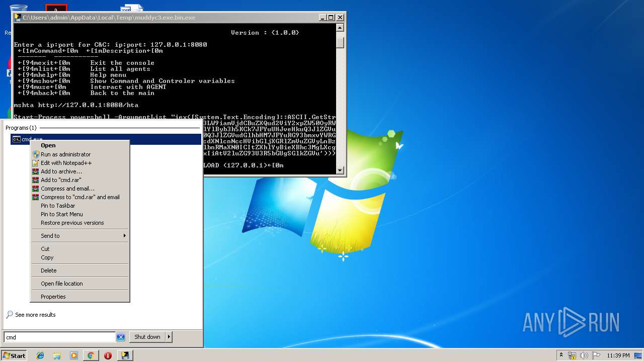This screenshot has height=362, width=644.
Task: Clear the search box with X button
Action: tap(121, 337)
